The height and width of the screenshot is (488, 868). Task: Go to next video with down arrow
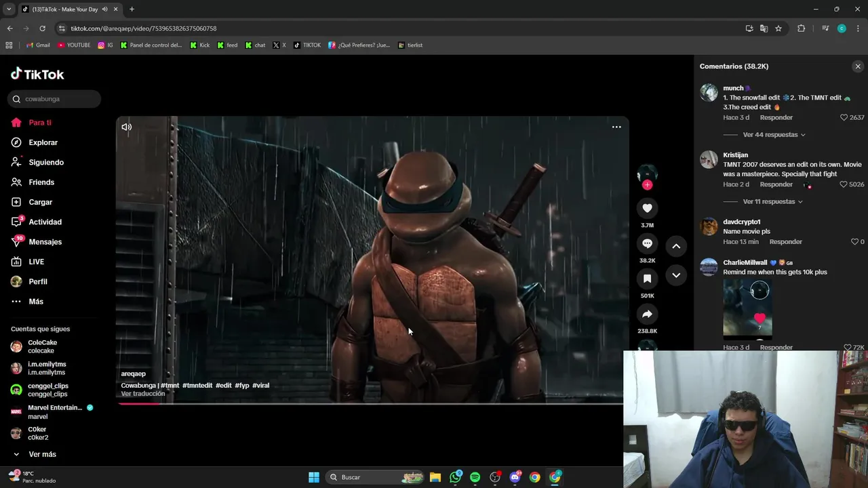[676, 275]
